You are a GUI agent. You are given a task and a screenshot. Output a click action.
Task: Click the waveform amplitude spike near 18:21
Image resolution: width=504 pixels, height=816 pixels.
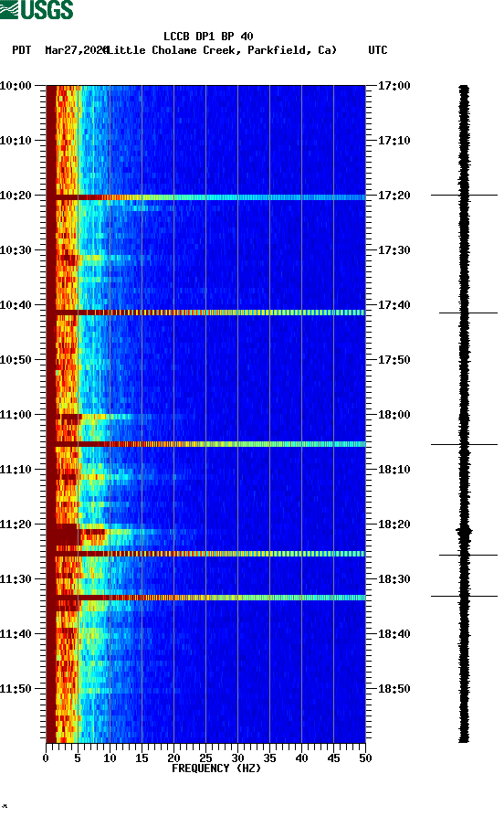tap(464, 531)
